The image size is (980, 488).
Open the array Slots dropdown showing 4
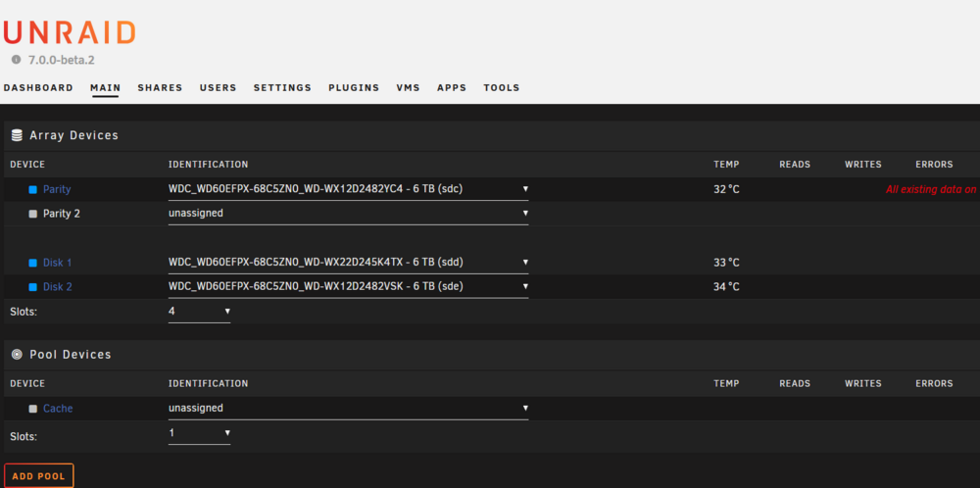click(199, 312)
